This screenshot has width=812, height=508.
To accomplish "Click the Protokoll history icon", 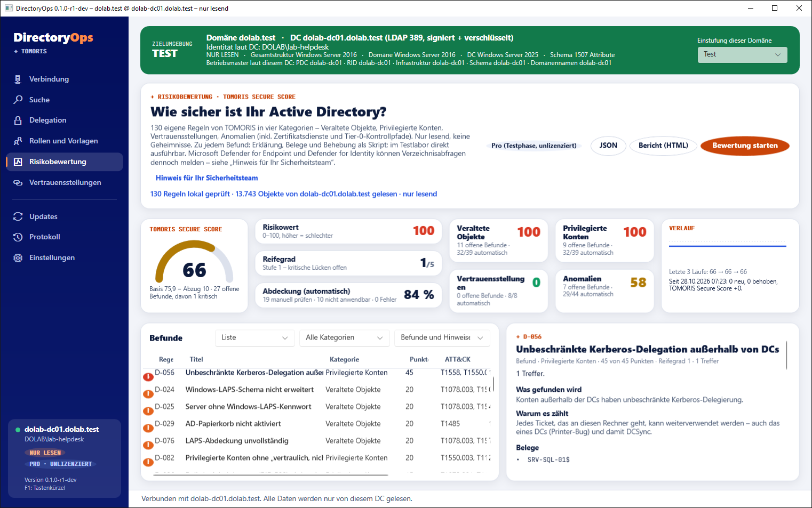I will 18,237.
